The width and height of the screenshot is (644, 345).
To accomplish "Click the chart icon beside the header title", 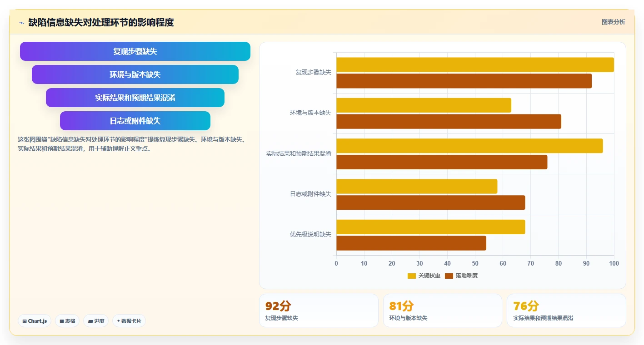I will pyautogui.click(x=21, y=22).
